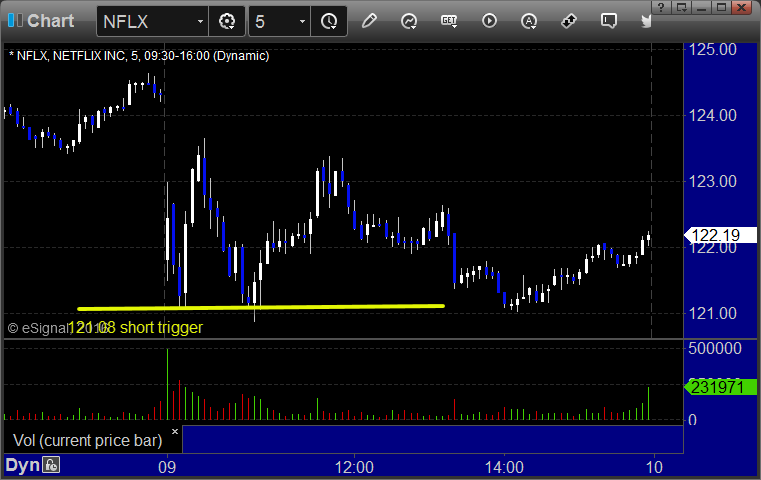
Task: Open the circled A alerts icon
Action: tap(529, 21)
